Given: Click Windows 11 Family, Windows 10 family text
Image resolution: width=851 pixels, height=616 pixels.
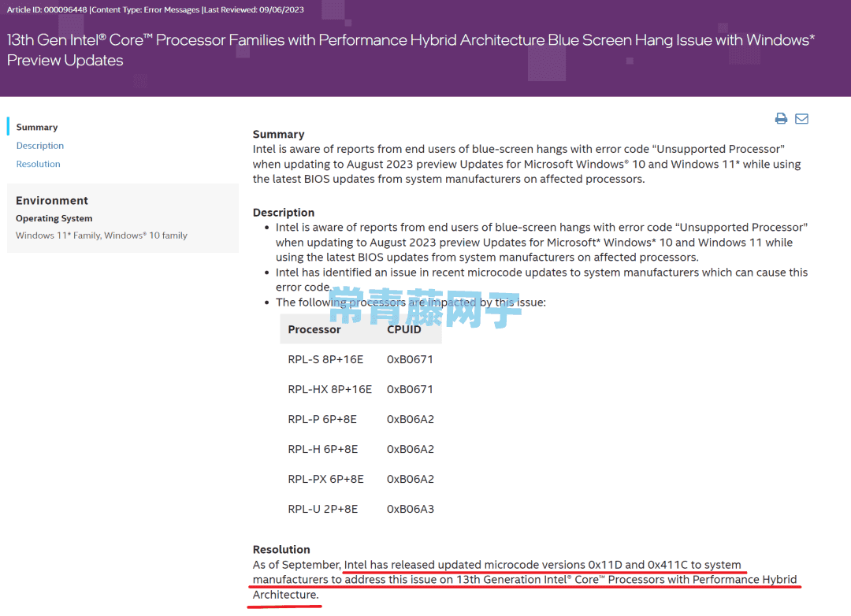Looking at the screenshot, I should [x=102, y=236].
